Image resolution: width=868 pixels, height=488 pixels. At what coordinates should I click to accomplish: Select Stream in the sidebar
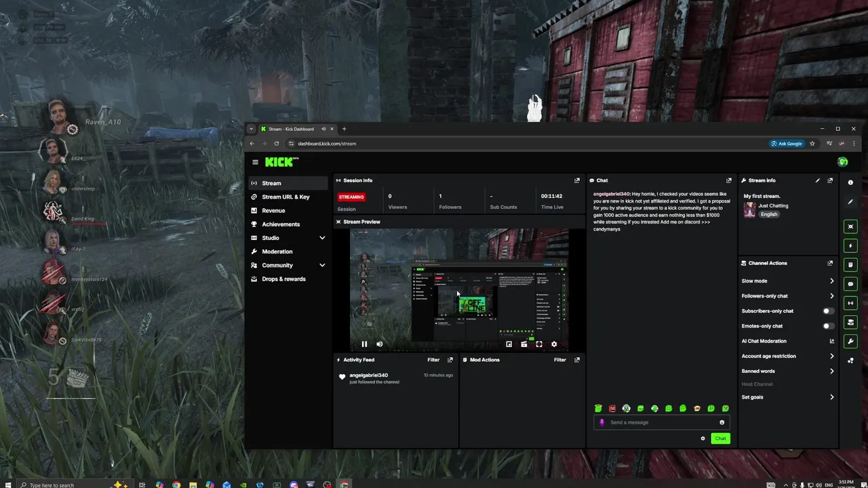coord(288,183)
